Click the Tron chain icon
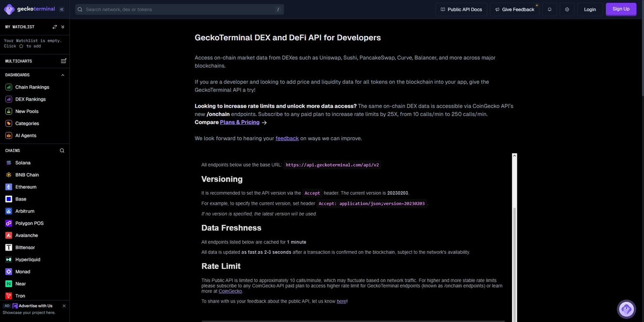Screen dimensions: 644x322 9,296
